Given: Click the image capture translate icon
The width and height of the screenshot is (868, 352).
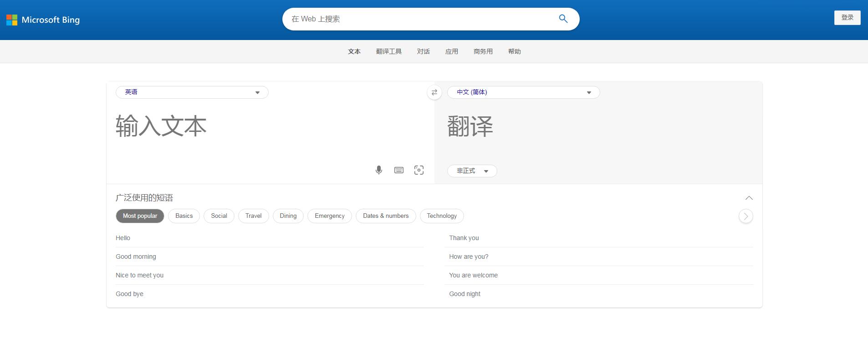Looking at the screenshot, I should (x=419, y=170).
